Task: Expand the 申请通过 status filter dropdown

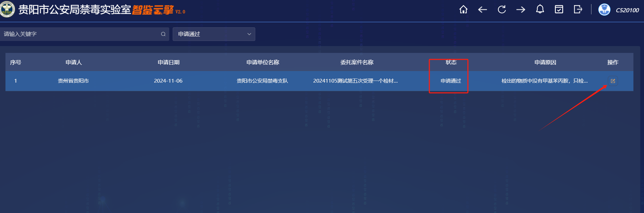Action: click(x=214, y=34)
